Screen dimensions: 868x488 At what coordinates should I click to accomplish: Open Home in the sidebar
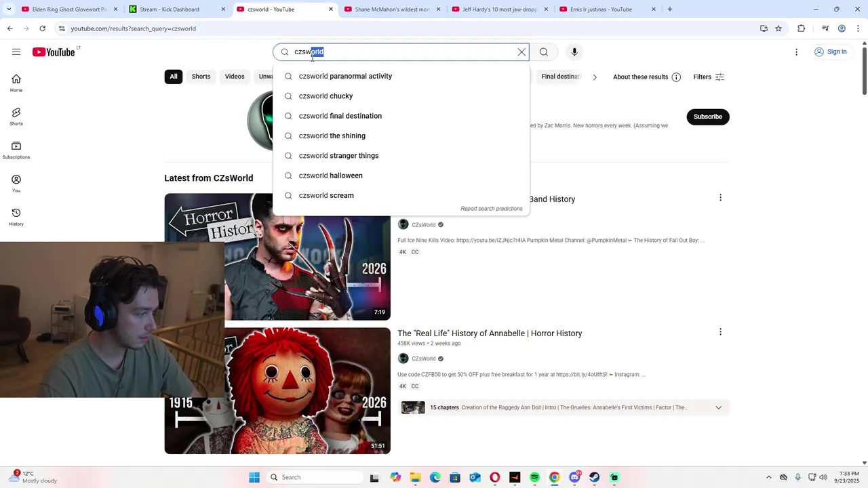(x=16, y=83)
